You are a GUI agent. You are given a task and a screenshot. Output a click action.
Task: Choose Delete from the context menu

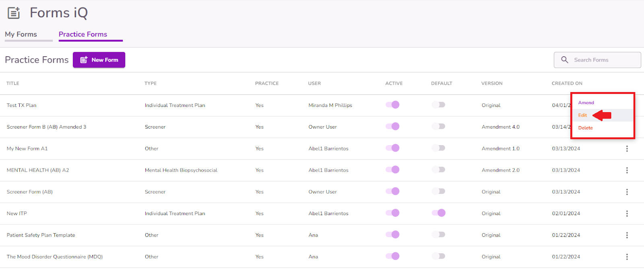[585, 128]
